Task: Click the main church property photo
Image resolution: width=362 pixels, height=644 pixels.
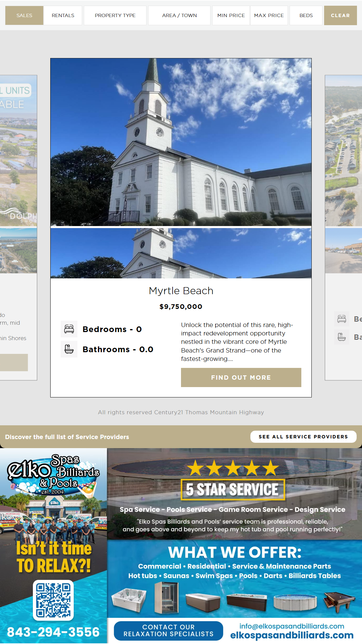Action: click(x=181, y=142)
